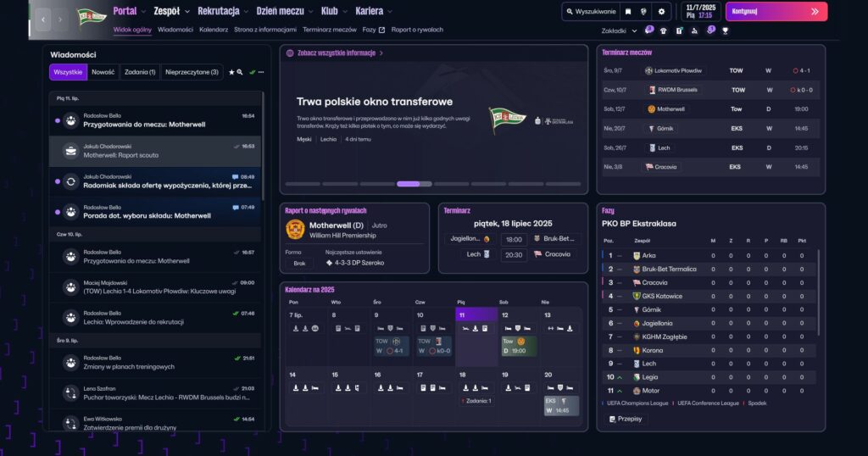Click the Wyszukiwanie search field
Viewport: 868px width, 456px height.
click(592, 12)
